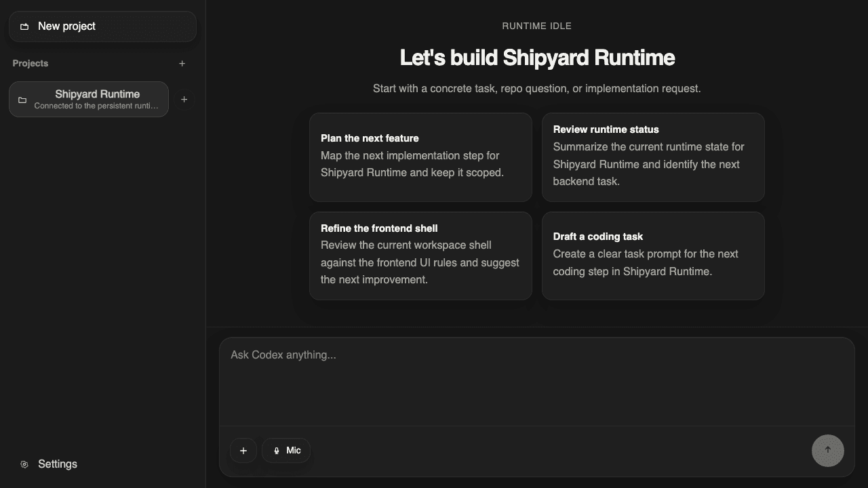868x488 pixels.
Task: Click the plus icon next to Shipyard Runtime
Action: pos(184,99)
